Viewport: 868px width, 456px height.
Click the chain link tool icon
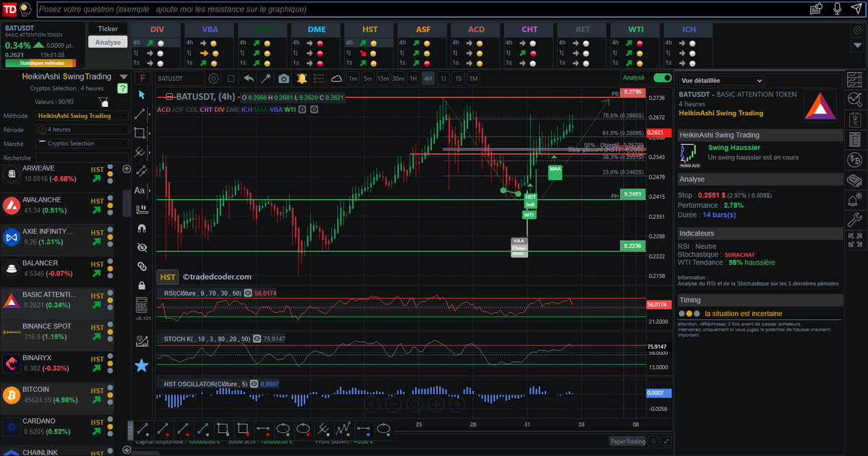[141, 267]
